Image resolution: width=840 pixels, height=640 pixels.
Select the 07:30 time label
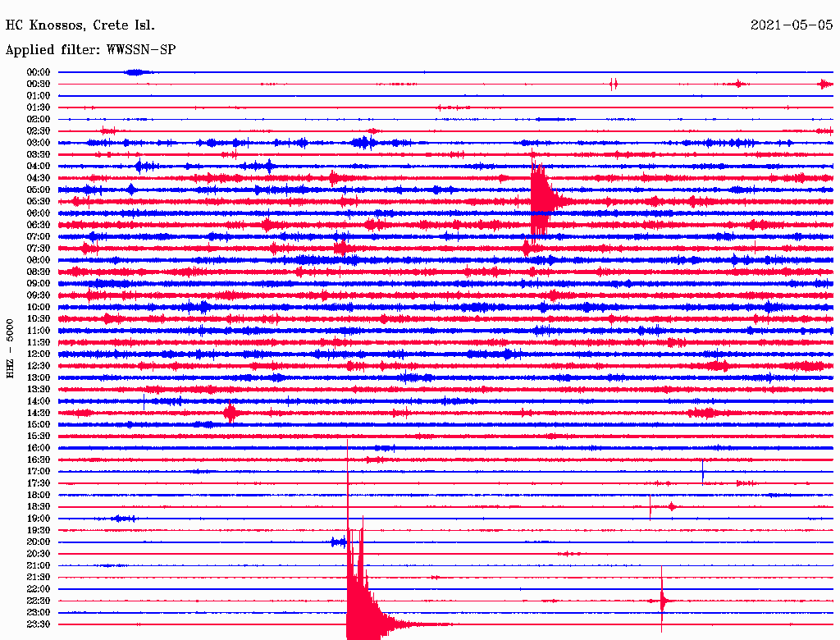coord(39,248)
